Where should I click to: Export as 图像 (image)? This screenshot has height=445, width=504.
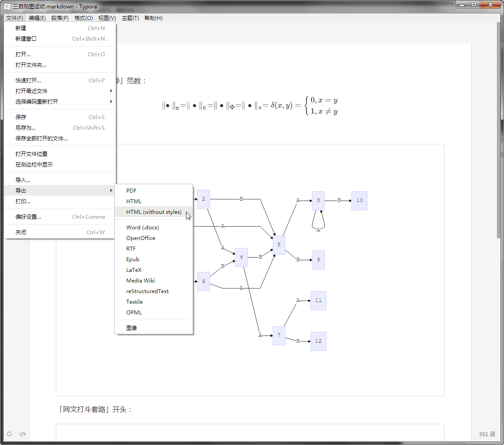tap(154, 328)
